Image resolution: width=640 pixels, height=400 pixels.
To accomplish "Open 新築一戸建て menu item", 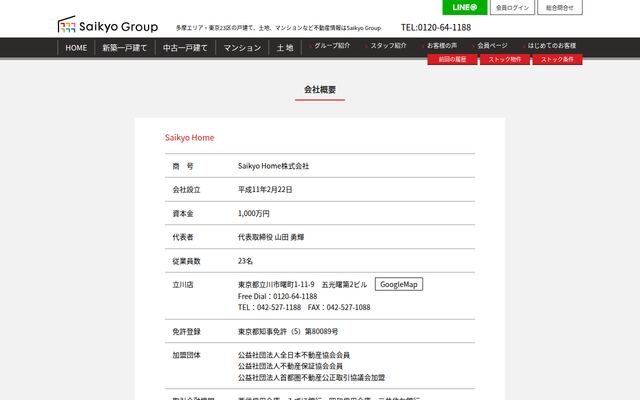I will (124, 48).
